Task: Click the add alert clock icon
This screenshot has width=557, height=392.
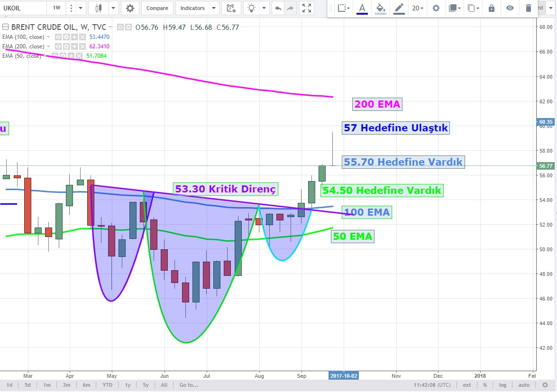Action: (x=231, y=8)
